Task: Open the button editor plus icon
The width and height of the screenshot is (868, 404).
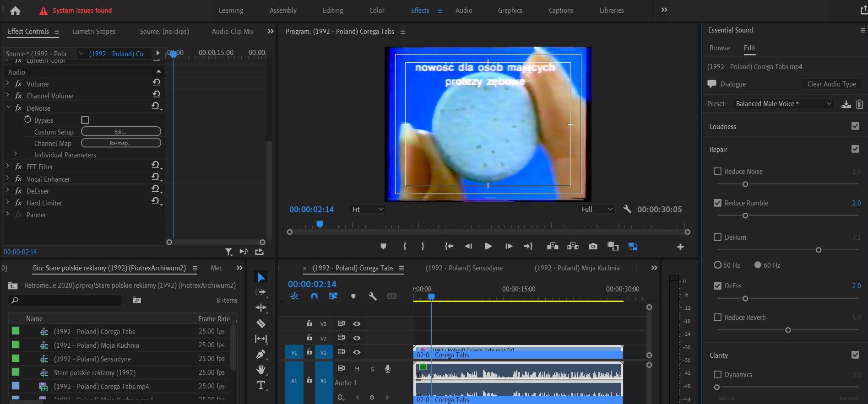Action: tap(680, 247)
